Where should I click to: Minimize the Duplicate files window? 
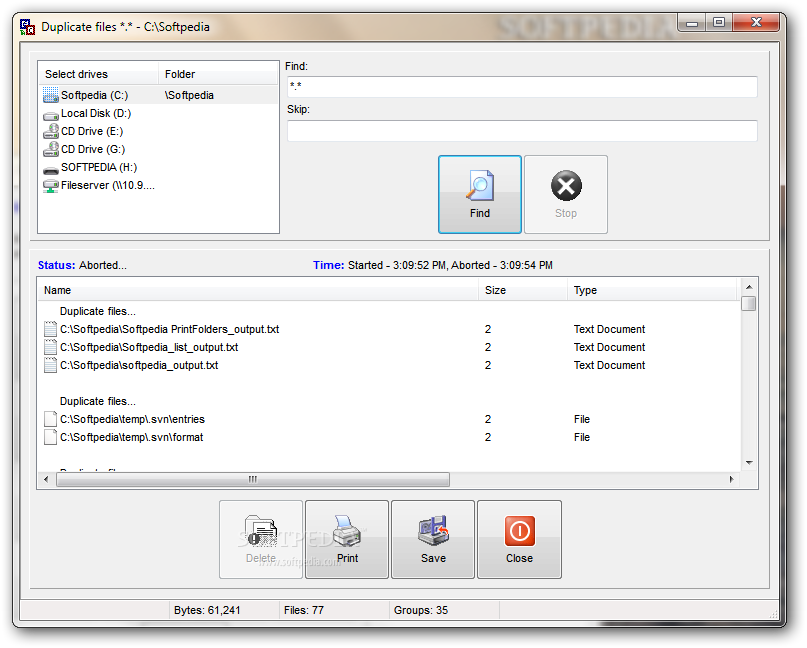(692, 23)
